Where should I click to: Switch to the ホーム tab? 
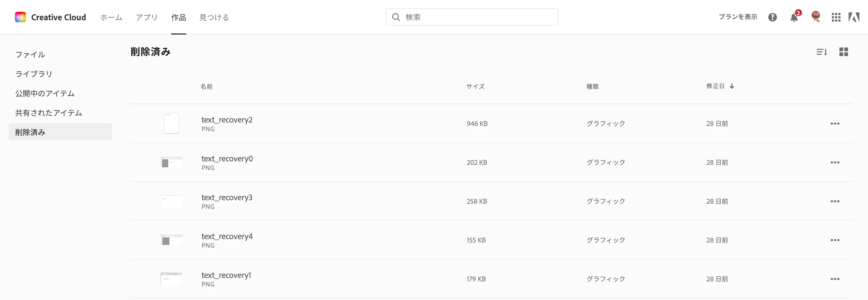111,18
